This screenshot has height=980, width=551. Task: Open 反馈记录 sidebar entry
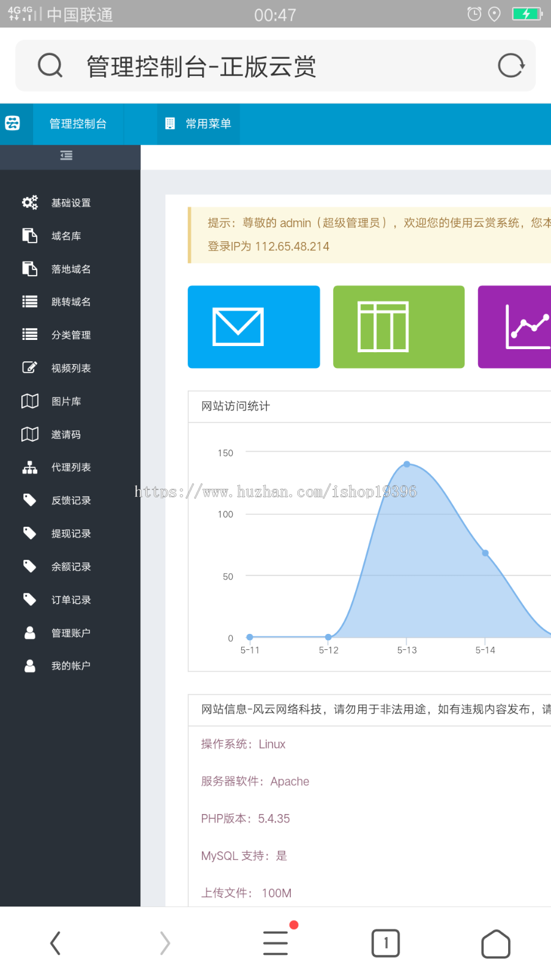click(x=71, y=500)
